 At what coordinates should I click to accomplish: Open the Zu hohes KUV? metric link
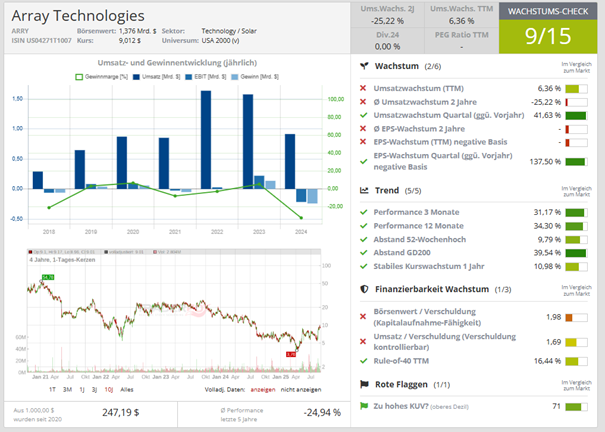pyautogui.click(x=401, y=406)
